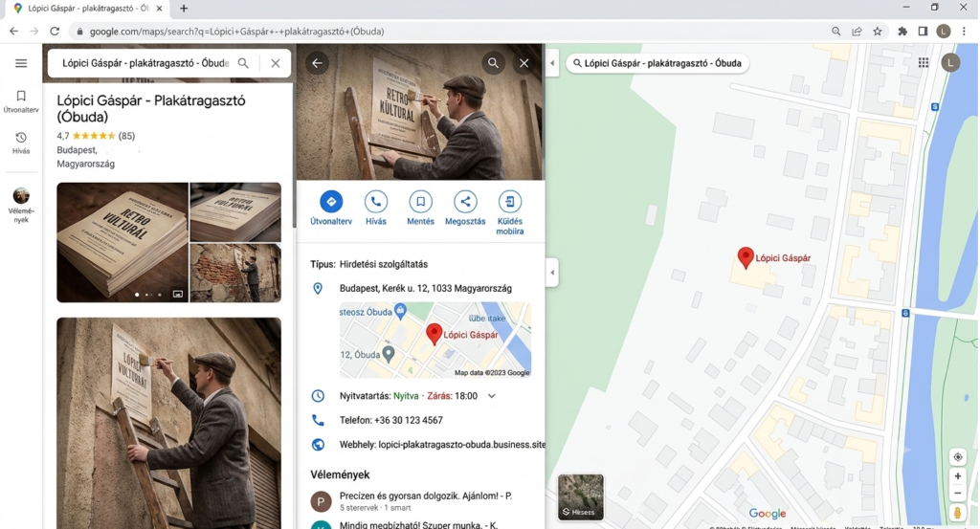Open Chrome three-dot menu
Screen dimensions: 980x529
(964, 32)
